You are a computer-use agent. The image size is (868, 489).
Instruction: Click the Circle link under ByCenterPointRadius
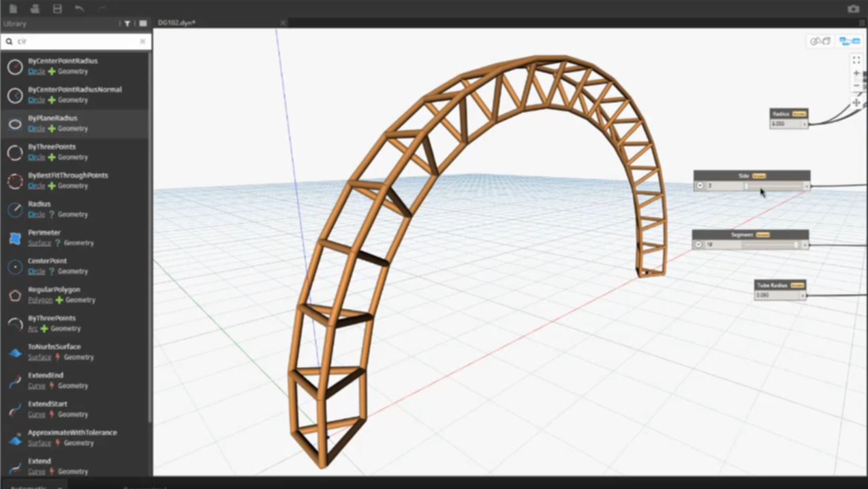tap(36, 72)
